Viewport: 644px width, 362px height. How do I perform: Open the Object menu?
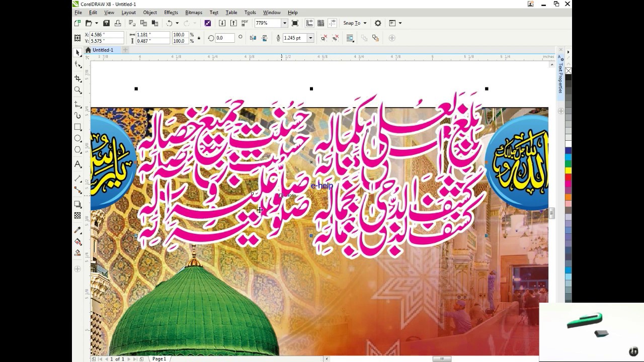point(150,13)
